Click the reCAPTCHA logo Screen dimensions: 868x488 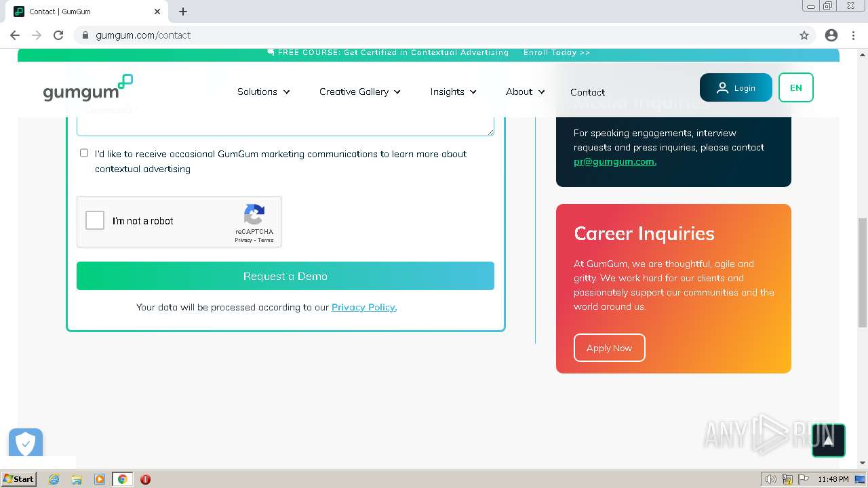[x=254, y=215]
